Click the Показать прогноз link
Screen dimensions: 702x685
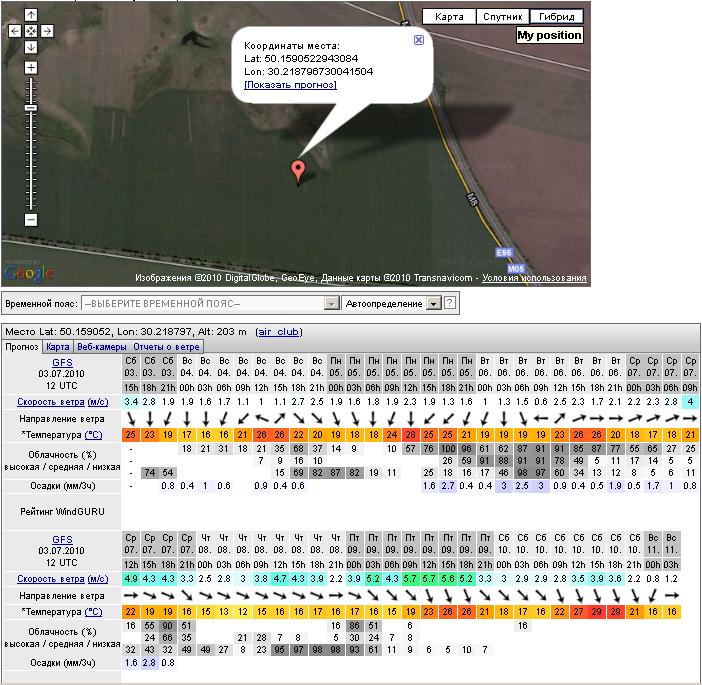tap(290, 85)
